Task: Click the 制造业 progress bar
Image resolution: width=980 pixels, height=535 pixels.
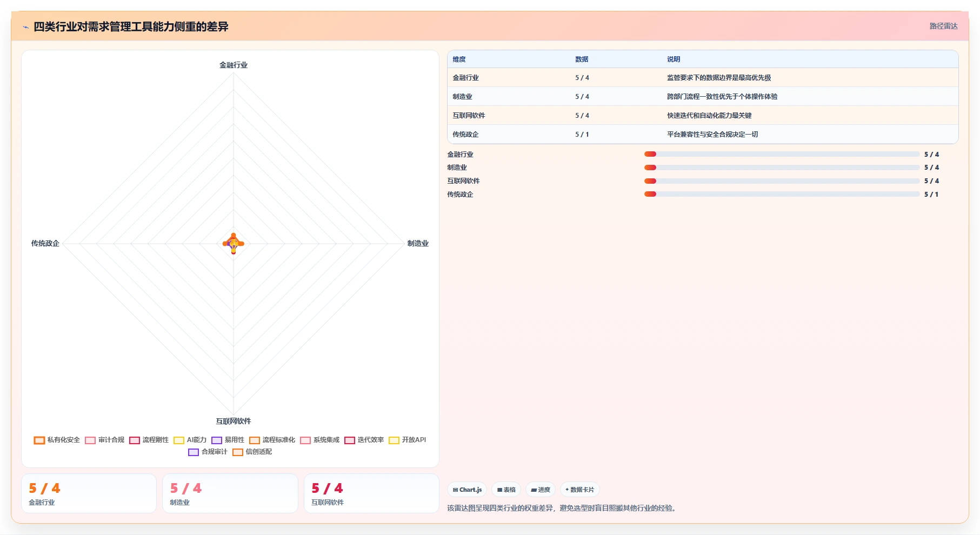Action: (x=782, y=168)
